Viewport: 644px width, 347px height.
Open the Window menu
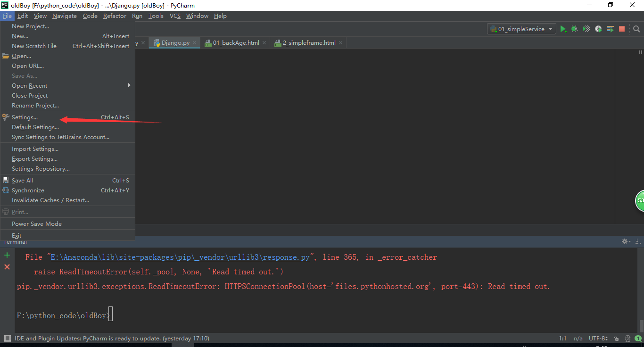[197, 16]
